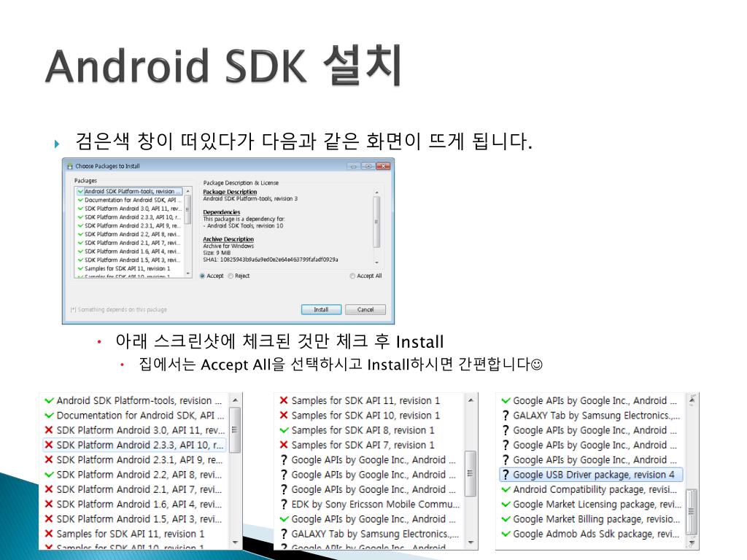Click red X of SDK Platform Android 2.3.1 in enlarged left list

coord(49,460)
